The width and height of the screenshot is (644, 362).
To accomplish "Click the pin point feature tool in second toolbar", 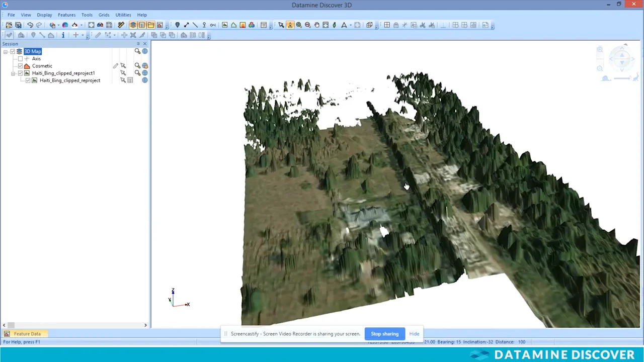I will click(33, 35).
